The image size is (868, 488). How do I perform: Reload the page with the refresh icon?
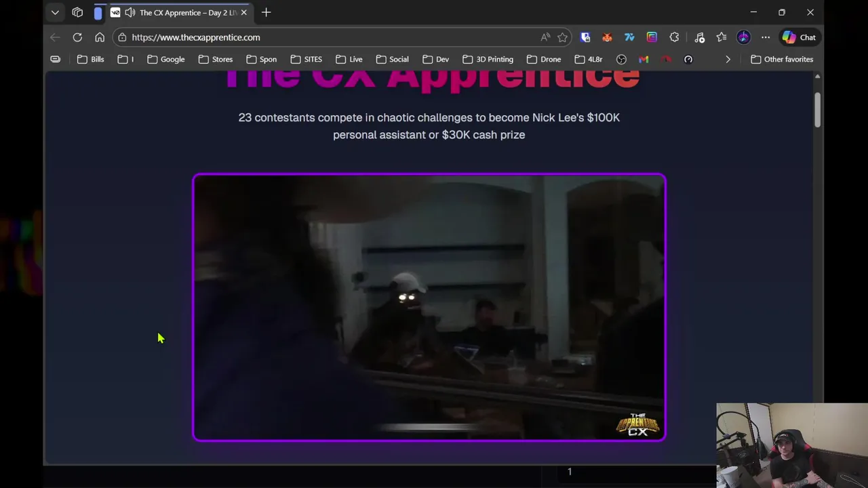pyautogui.click(x=77, y=37)
